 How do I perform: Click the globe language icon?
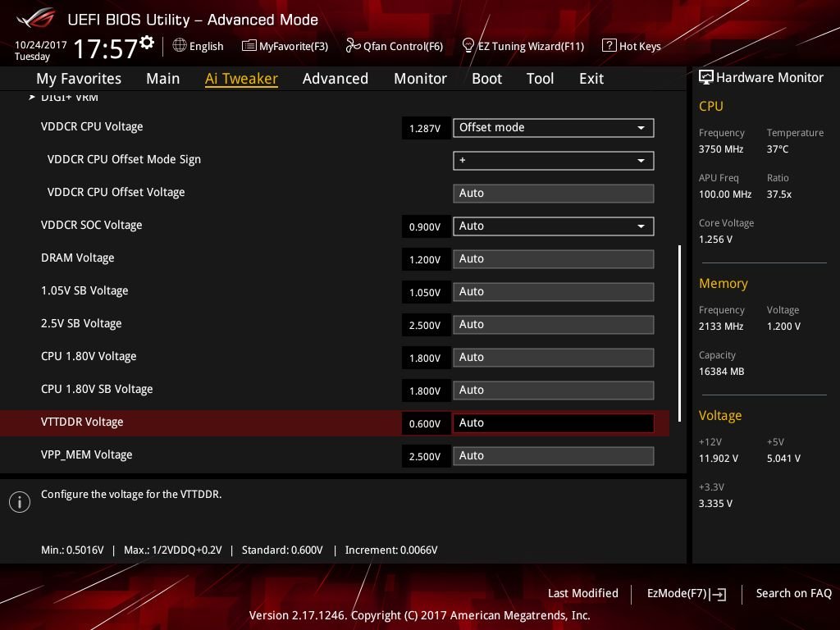pos(180,45)
